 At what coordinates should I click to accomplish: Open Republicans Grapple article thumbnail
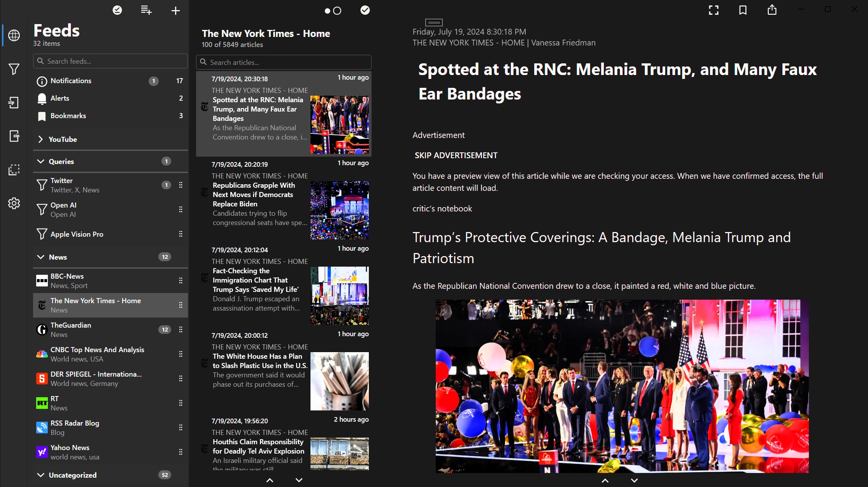pos(339,210)
